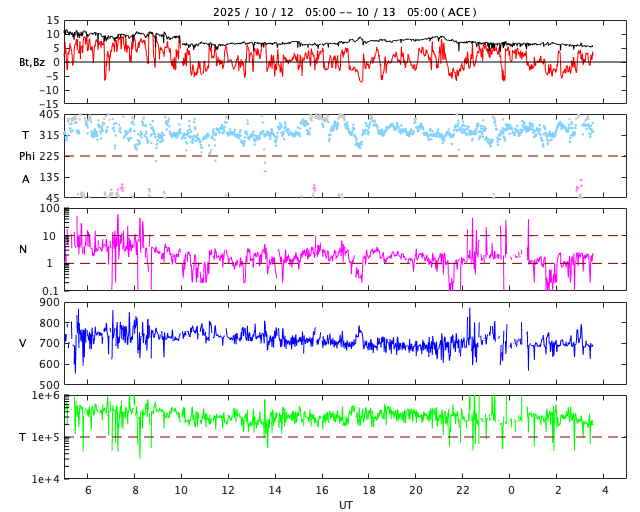
Task: Select the 0 tick on the UT time axis
Action: pyautogui.click(x=510, y=490)
